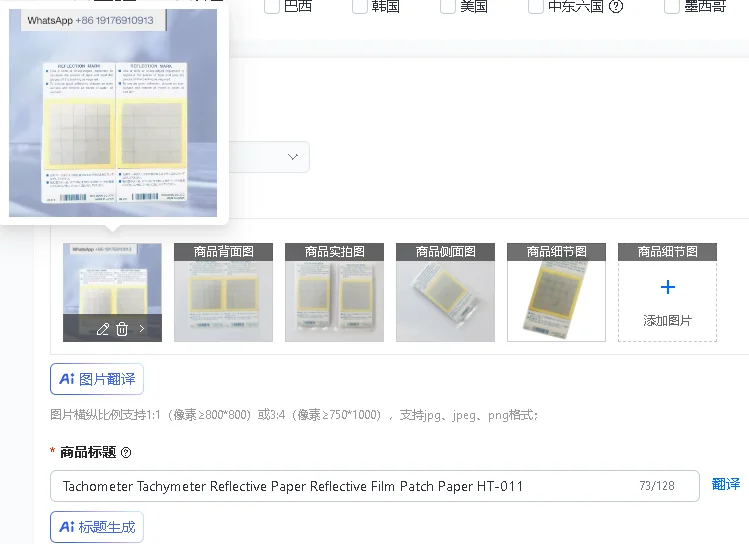Click the trash delete icon on first thumbnail

(x=122, y=329)
